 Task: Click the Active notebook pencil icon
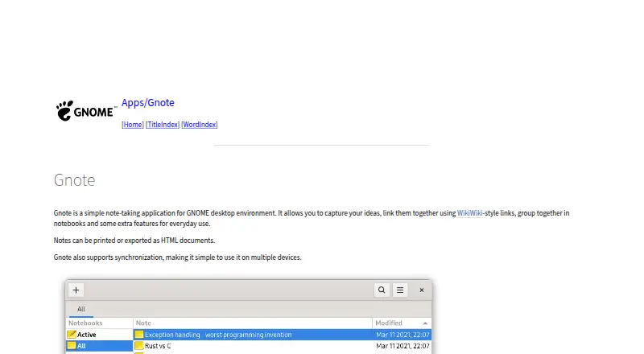(72, 334)
